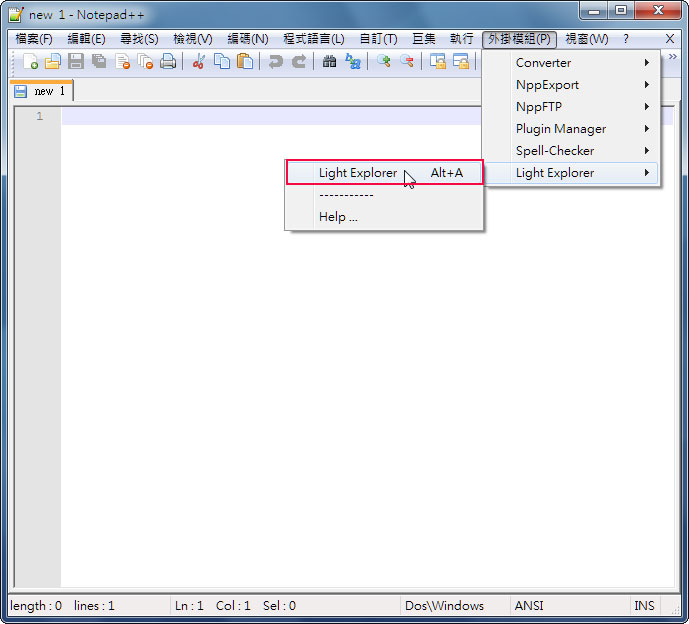Viewport: 689px width, 624px height.
Task: Close the Notepad++ window
Action: pos(658,11)
